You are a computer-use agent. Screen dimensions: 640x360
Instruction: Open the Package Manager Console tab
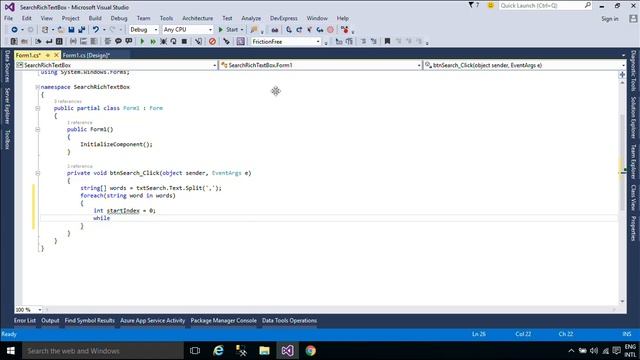[x=224, y=321]
